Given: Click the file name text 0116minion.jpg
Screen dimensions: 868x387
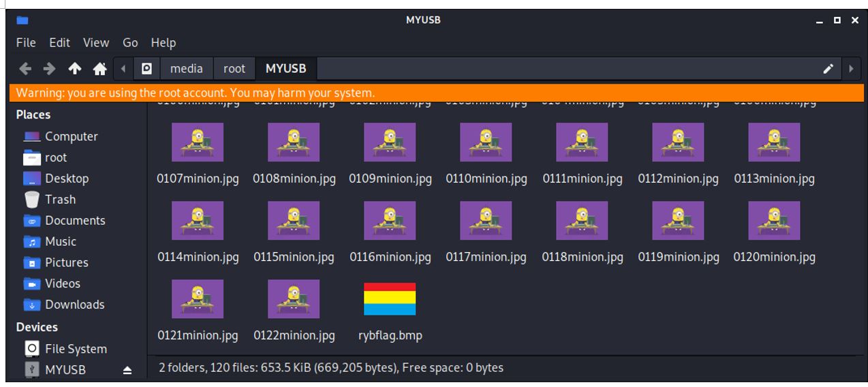Looking at the screenshot, I should tap(390, 257).
